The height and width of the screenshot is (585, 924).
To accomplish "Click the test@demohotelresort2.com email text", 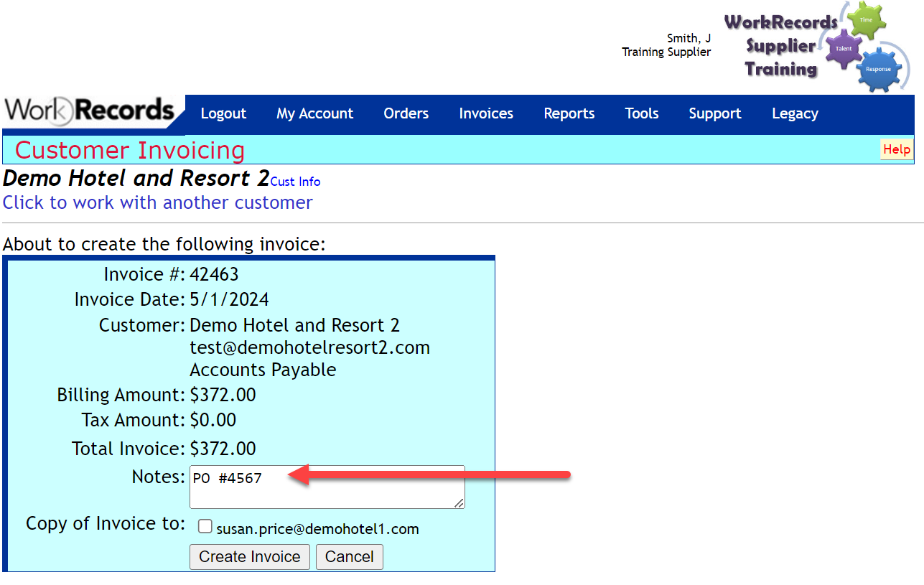I will click(x=310, y=347).
